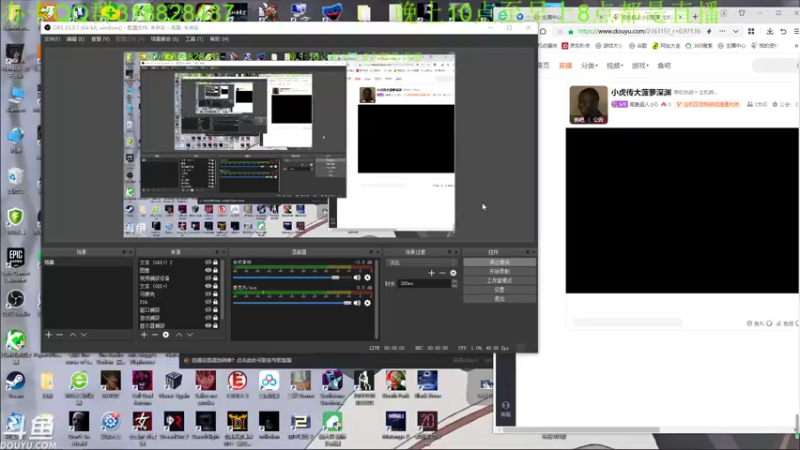
Task: Open transition properties gear icon
Action: pos(453,273)
